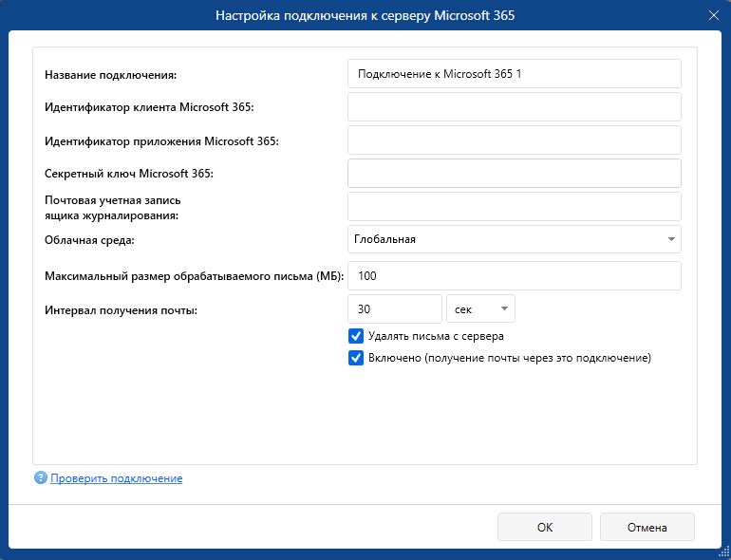The width and height of the screenshot is (731, 560).
Task: Toggle the Удалять письма с сервера checkbox
Action: click(x=356, y=336)
